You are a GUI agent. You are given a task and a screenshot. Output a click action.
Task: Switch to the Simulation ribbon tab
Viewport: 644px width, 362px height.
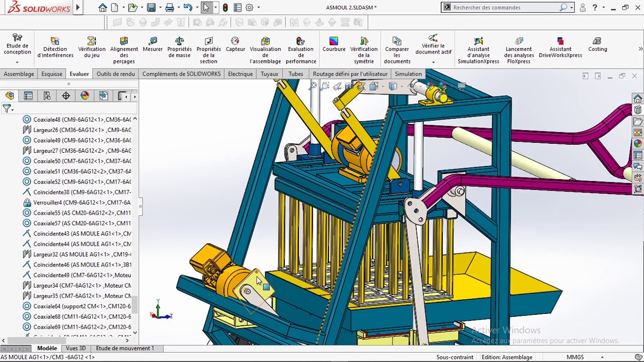[x=408, y=74]
